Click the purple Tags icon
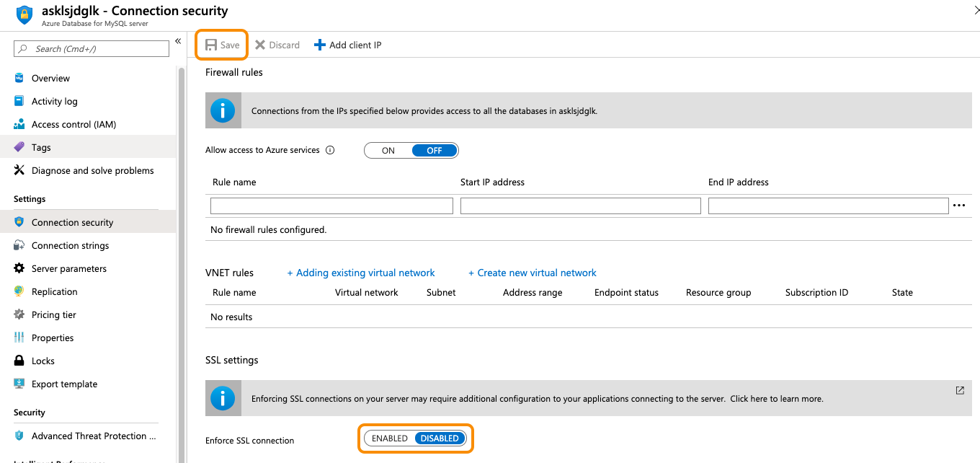Viewport: 980px width, 463px height. tap(19, 147)
